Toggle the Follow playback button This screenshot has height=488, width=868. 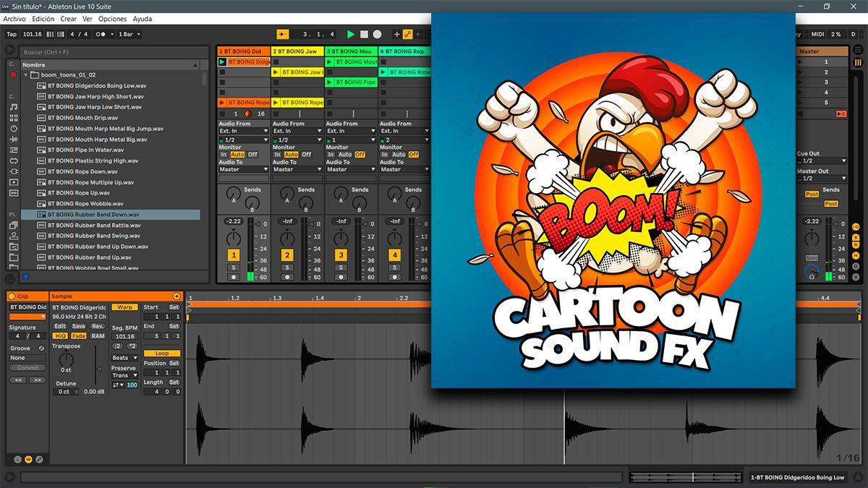click(x=283, y=34)
